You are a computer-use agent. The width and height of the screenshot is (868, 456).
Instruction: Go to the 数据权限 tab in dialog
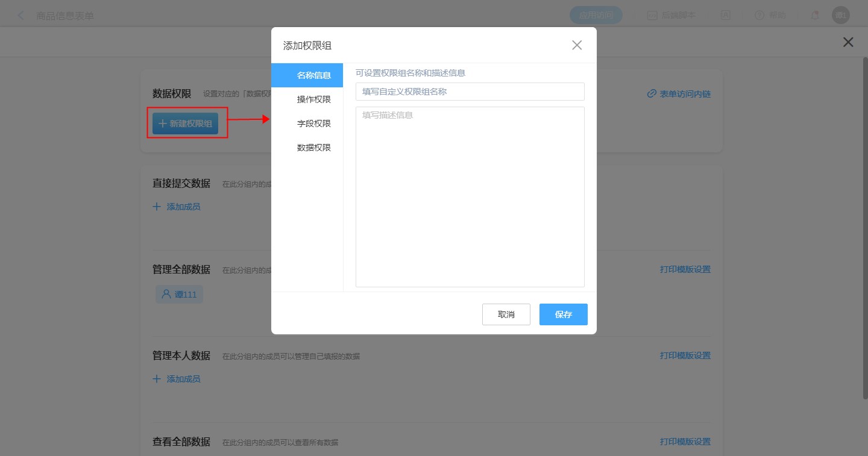pyautogui.click(x=307, y=148)
